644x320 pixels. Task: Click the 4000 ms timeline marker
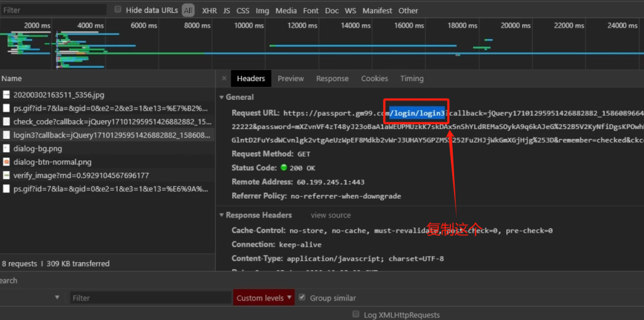tap(91, 26)
